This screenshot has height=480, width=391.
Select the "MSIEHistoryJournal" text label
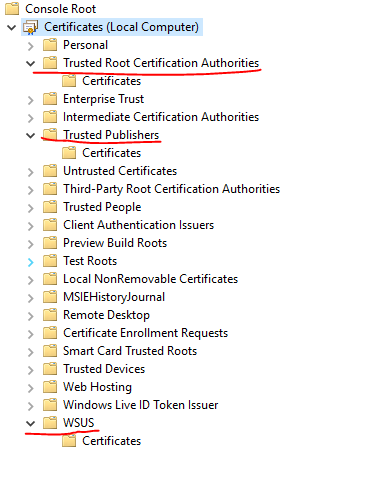pyautogui.click(x=114, y=297)
